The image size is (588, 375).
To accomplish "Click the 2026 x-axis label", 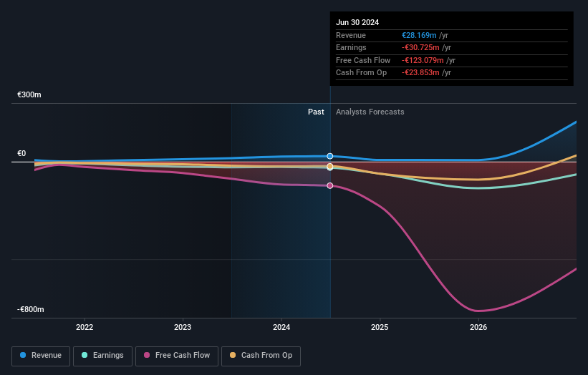I will (x=478, y=328).
